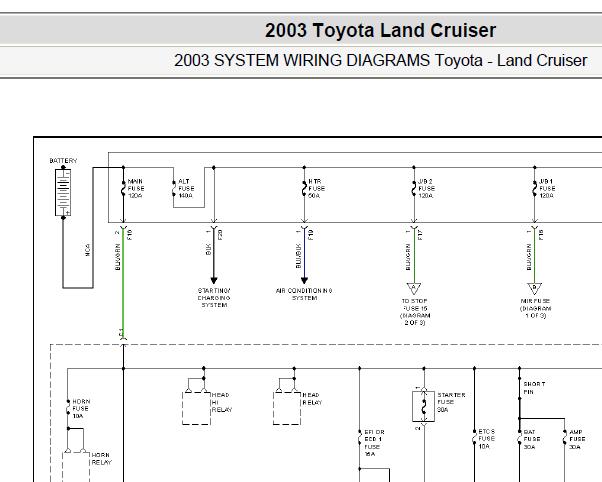The width and height of the screenshot is (602, 482).
Task: Click the F18 connector label
Action: point(541,235)
